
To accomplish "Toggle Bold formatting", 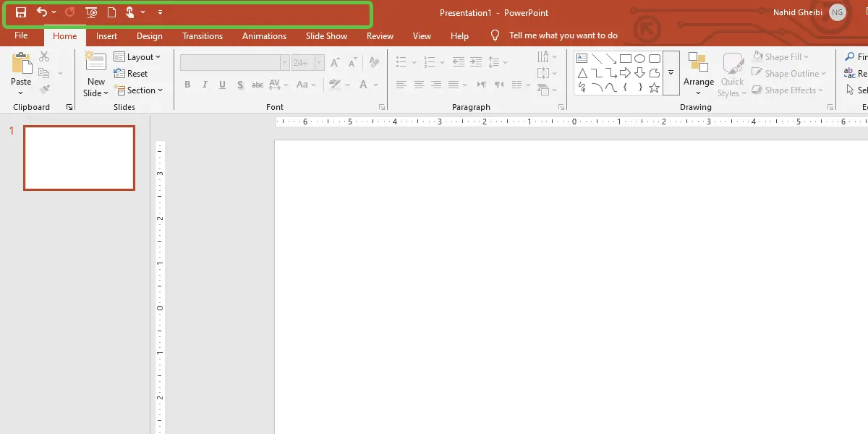I will [187, 85].
